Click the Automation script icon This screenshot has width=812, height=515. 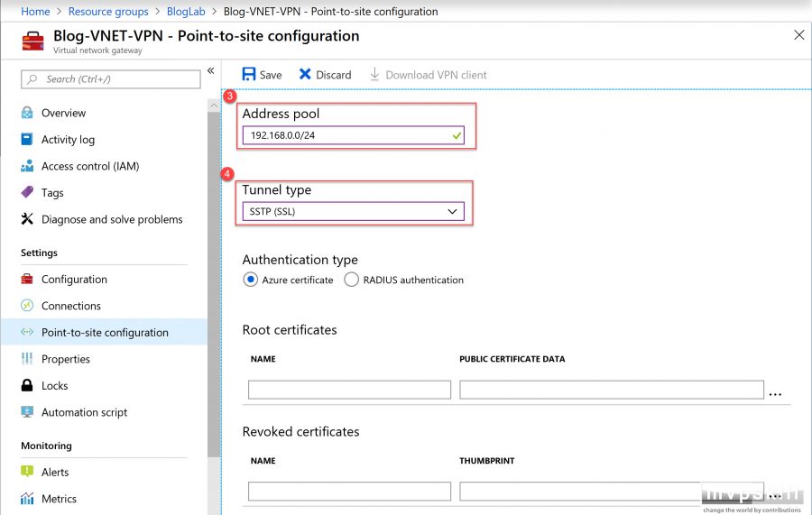[x=27, y=412]
